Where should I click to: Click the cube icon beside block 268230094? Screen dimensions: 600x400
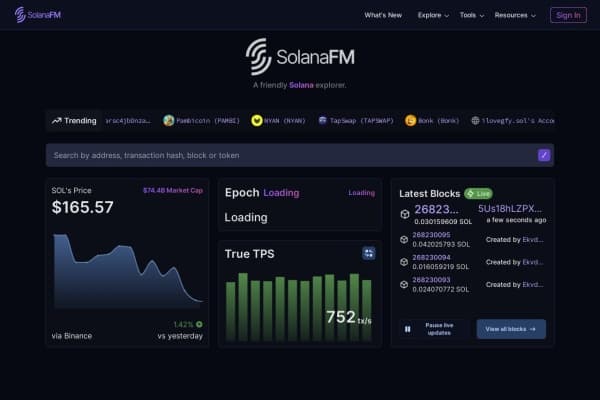pos(404,262)
